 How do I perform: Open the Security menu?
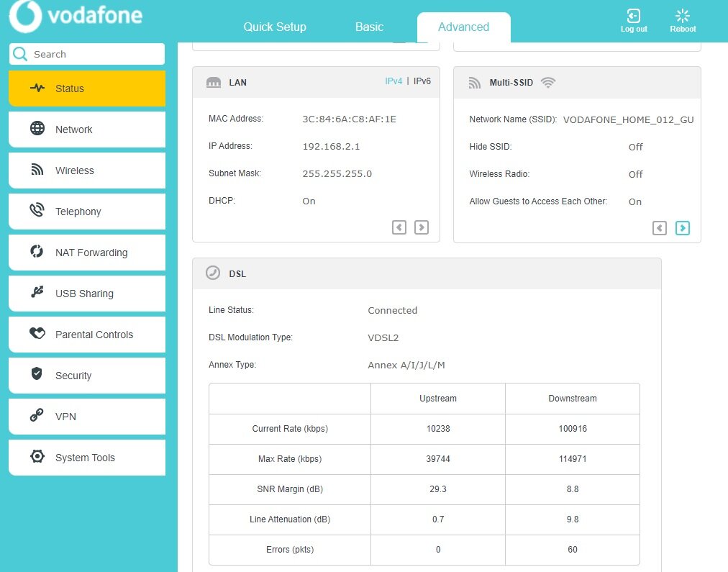[87, 375]
